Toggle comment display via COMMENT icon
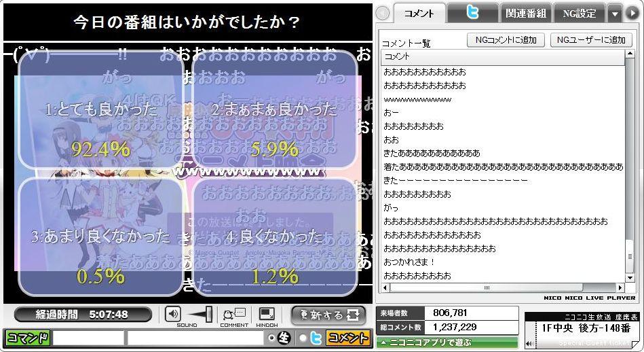Viewport: 644px width, 352px height. pyautogui.click(x=234, y=315)
